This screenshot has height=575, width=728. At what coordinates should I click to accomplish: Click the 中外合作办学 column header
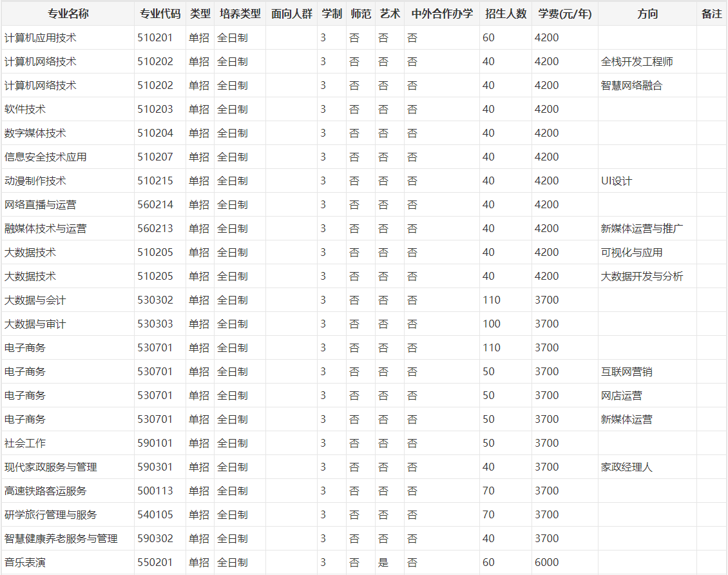442,14
